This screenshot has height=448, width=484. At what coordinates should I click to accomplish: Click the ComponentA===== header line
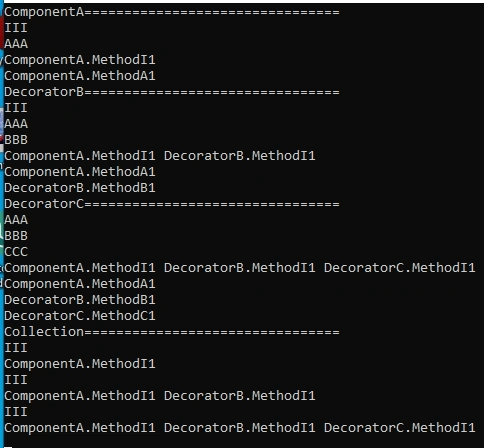[172, 12]
